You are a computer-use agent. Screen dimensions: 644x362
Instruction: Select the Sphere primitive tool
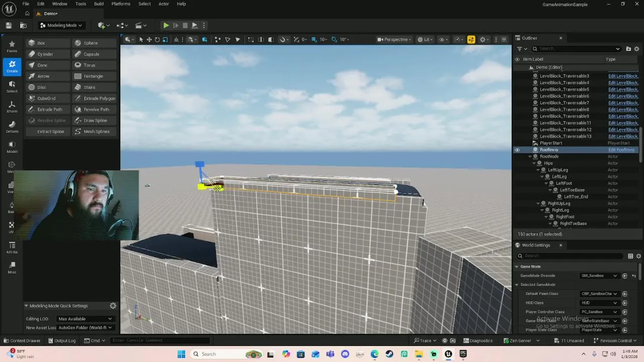95,43
